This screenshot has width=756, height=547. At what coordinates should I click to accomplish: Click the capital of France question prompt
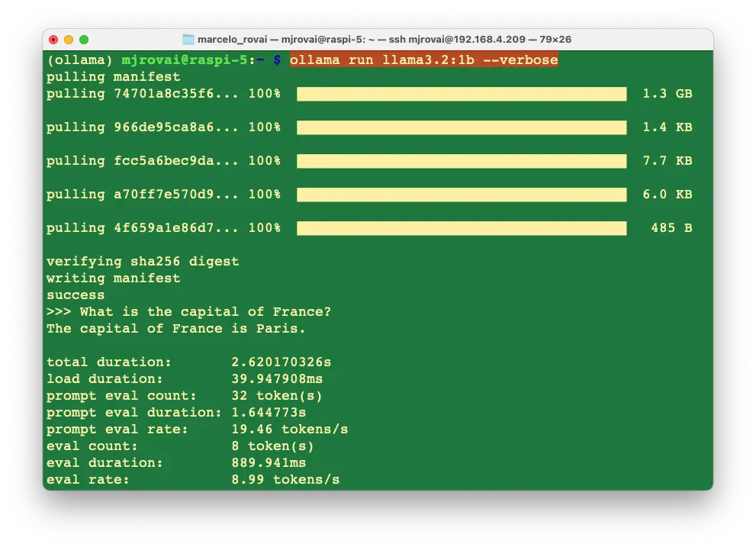(205, 312)
